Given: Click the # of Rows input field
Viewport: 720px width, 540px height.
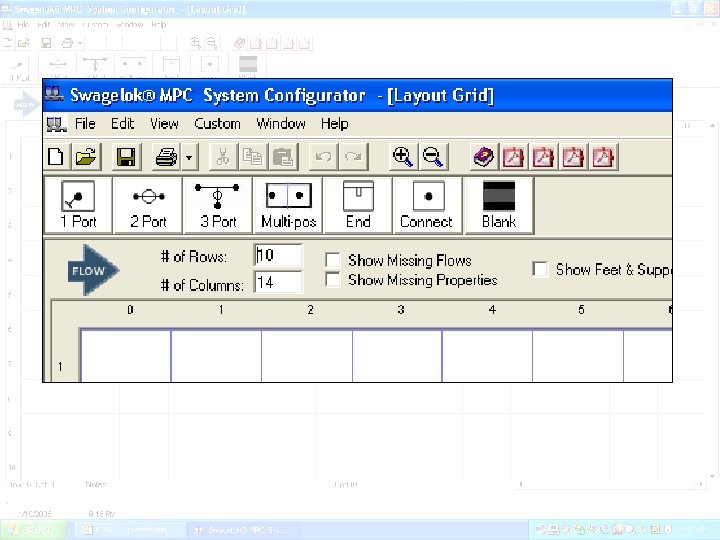Looking at the screenshot, I should pos(278,255).
